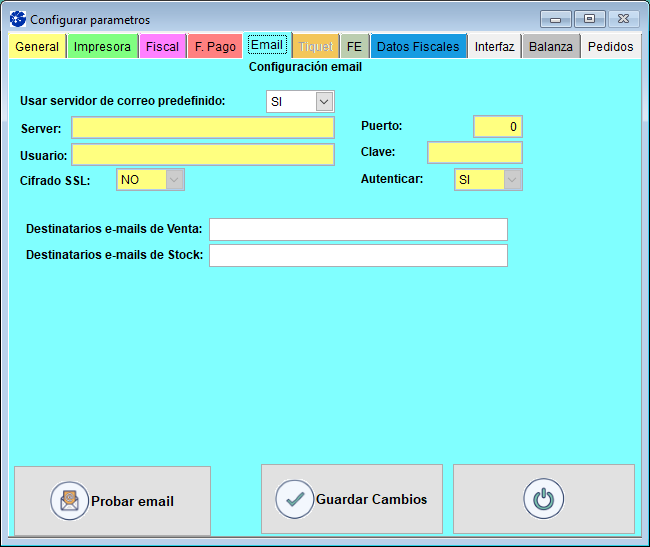The image size is (650, 547).
Task: Click the Destinatarios e-mails de Venta field
Action: point(358,229)
